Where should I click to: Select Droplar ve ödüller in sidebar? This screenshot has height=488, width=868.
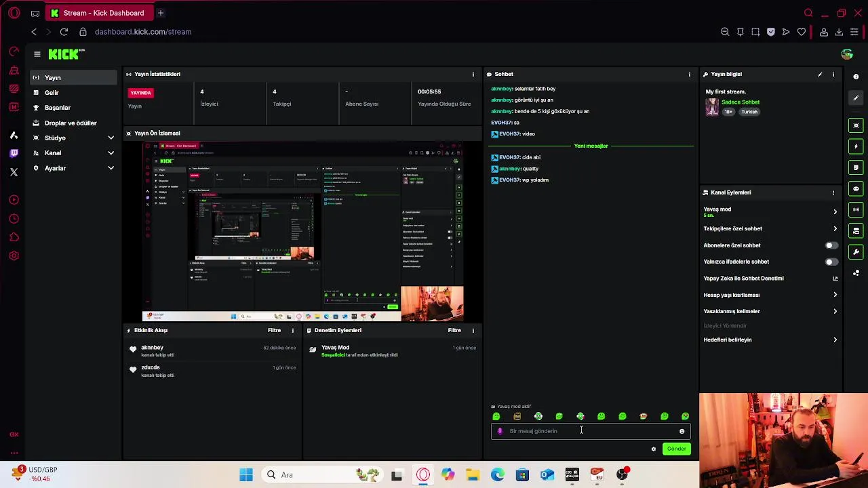(73, 123)
